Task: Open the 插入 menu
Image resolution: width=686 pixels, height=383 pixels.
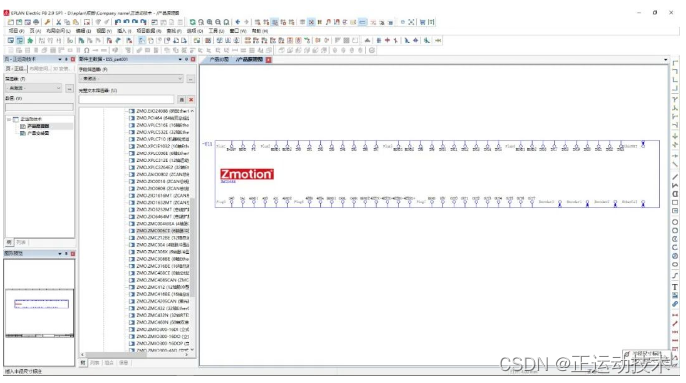Action: tap(124, 31)
